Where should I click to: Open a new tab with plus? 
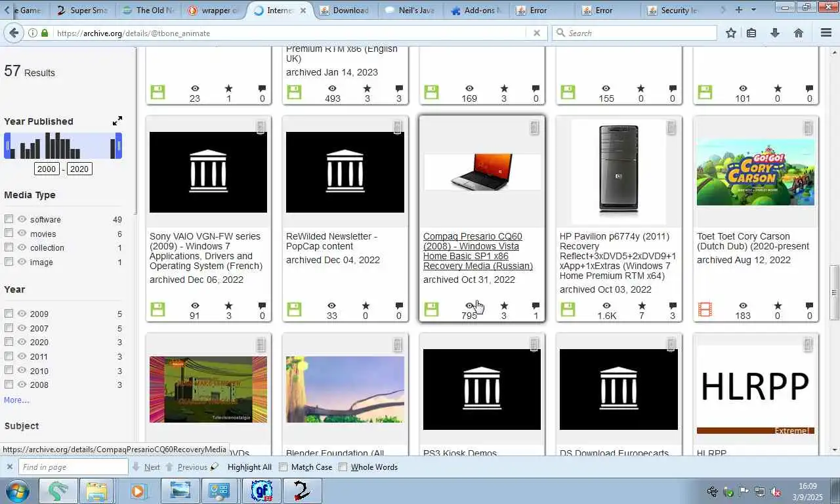point(739,10)
